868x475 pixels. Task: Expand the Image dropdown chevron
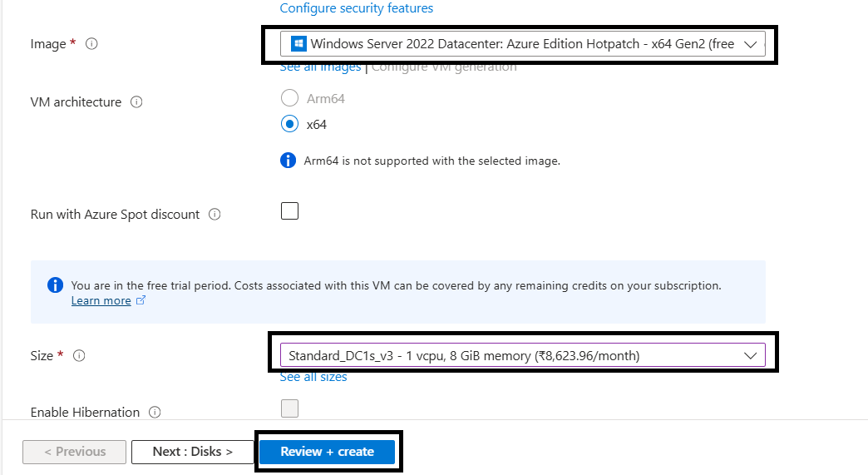click(752, 44)
